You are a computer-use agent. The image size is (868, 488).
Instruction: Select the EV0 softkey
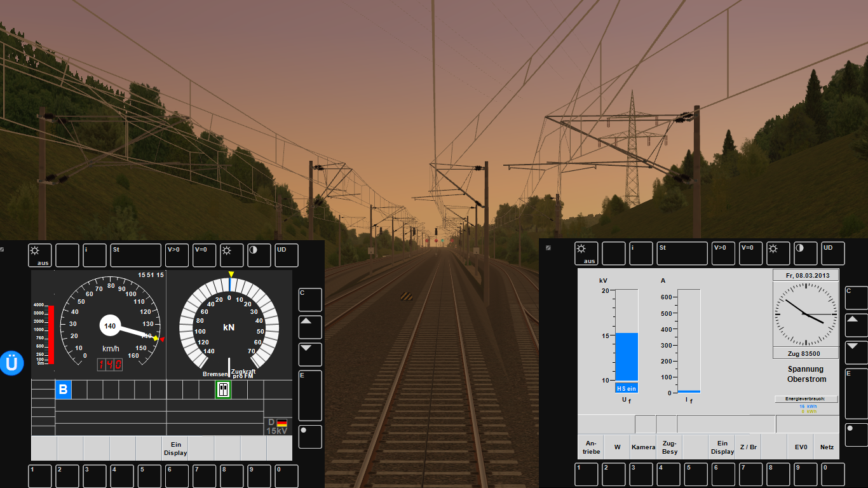coord(801,447)
